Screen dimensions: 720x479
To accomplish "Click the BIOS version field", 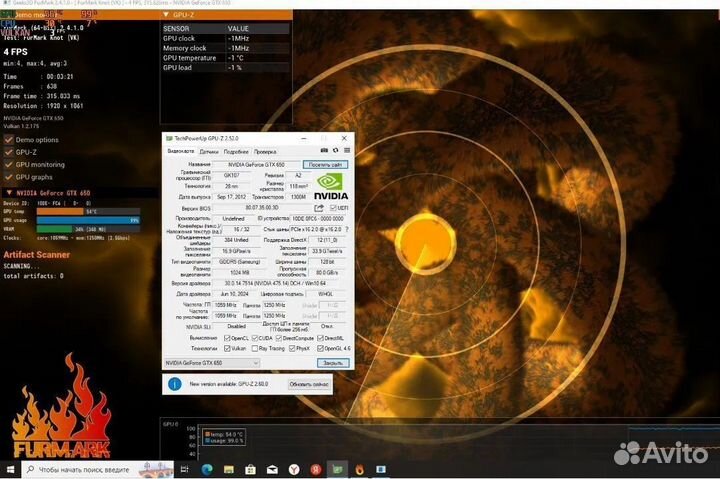I will [x=262, y=208].
